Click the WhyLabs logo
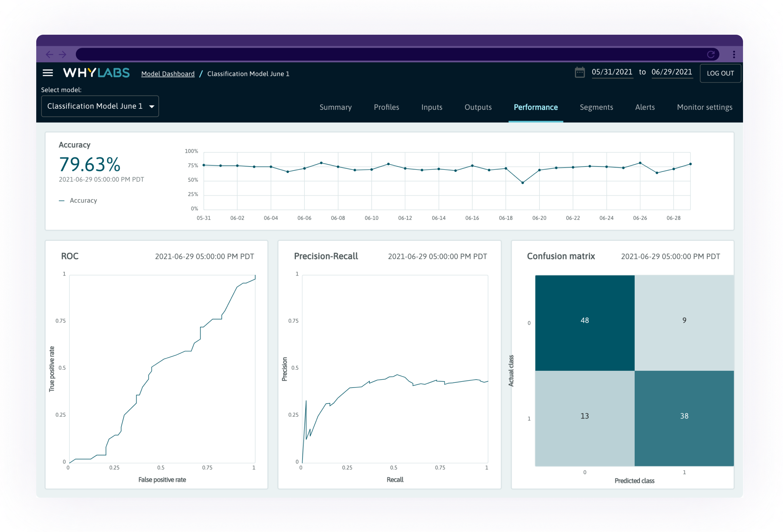The height and width of the screenshot is (532, 783). [97, 73]
